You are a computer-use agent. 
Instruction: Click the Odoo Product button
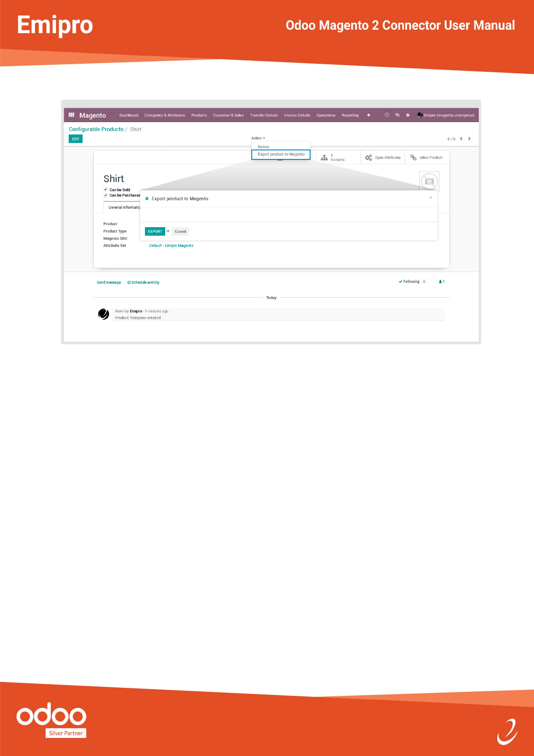426,158
